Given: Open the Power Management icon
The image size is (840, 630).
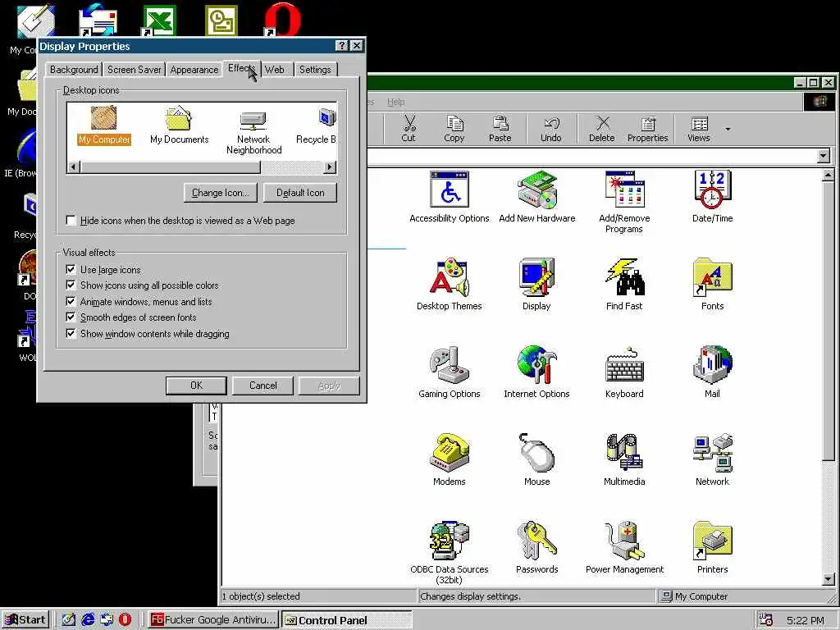Looking at the screenshot, I should (x=624, y=548).
